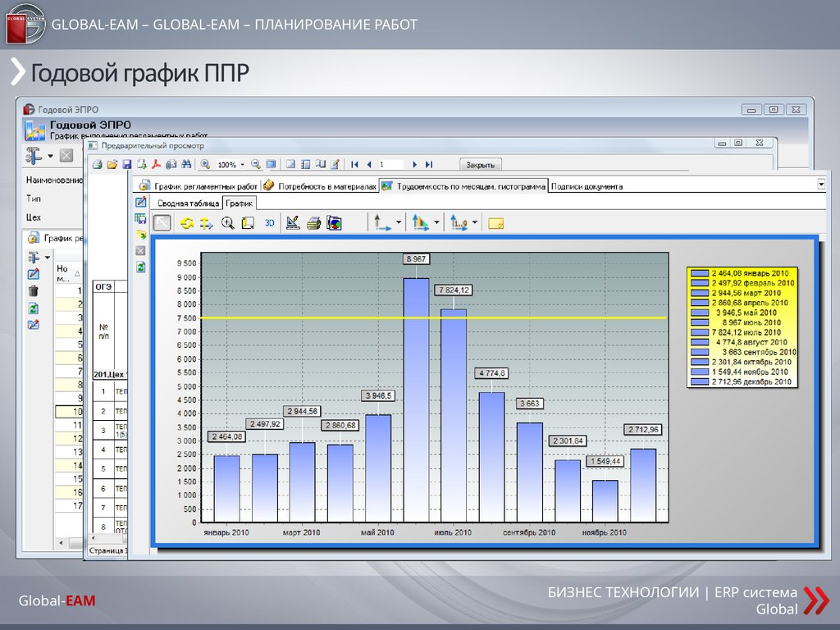Click folder with green arrow side icon
Image resolution: width=840 pixels, height=630 pixels.
140,235
